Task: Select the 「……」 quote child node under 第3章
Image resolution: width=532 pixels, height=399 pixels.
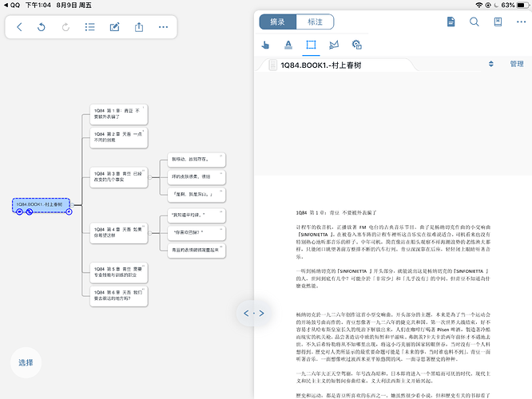Action: click(x=197, y=195)
